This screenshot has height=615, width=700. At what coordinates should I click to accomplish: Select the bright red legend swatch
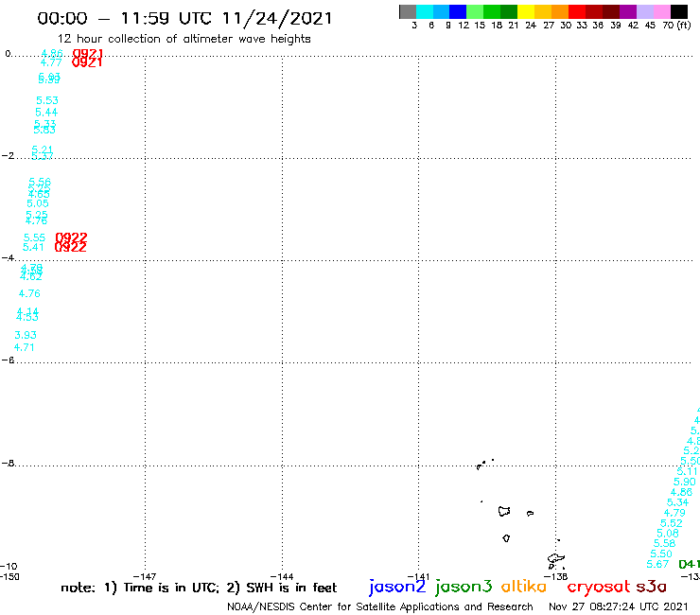(577, 11)
